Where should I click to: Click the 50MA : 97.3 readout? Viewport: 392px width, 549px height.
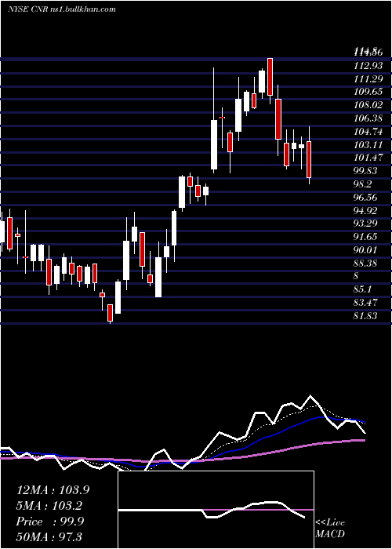pos(49,537)
